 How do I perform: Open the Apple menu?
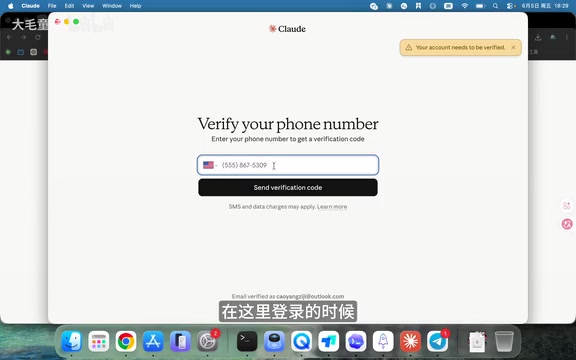11,6
